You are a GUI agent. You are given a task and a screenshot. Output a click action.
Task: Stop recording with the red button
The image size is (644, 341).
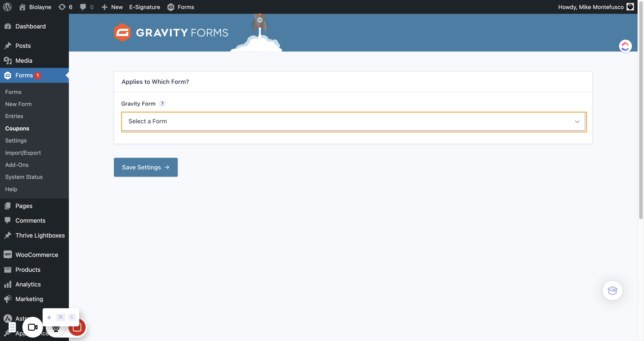pos(77,327)
